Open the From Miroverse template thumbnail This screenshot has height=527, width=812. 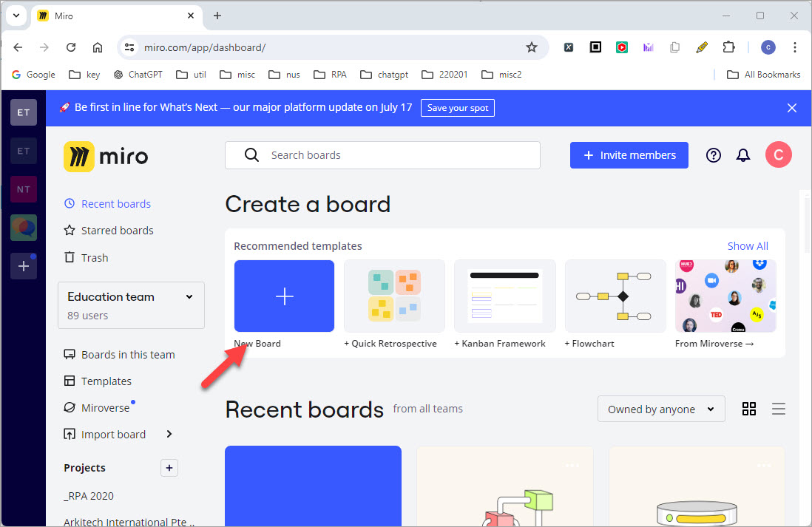click(725, 296)
